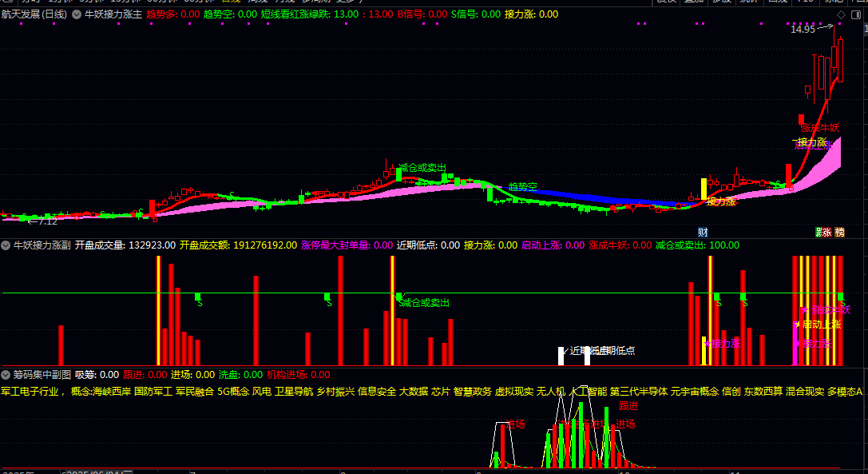Click the 元宇宙概念 concept label
The width and height of the screenshot is (868, 474).
pos(695,392)
